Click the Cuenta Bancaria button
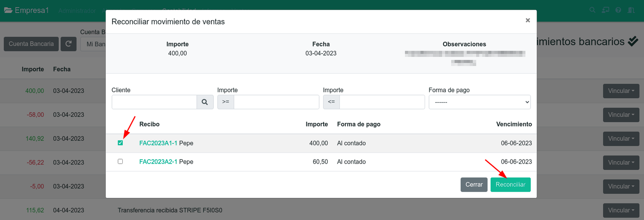 click(x=31, y=44)
